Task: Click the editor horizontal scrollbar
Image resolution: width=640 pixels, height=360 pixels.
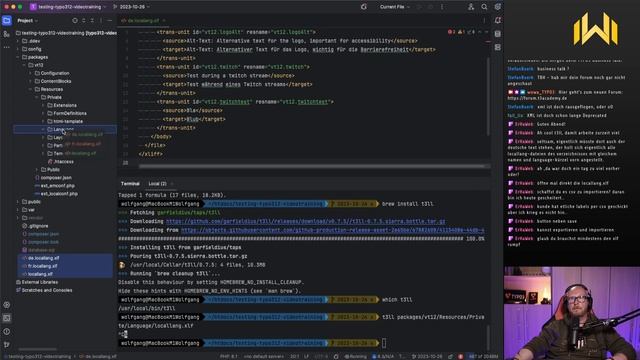Action: [311, 166]
